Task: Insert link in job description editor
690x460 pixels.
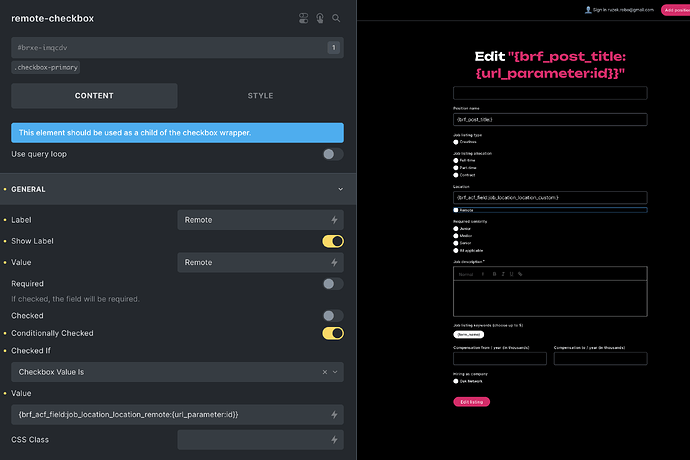Action: (x=520, y=274)
